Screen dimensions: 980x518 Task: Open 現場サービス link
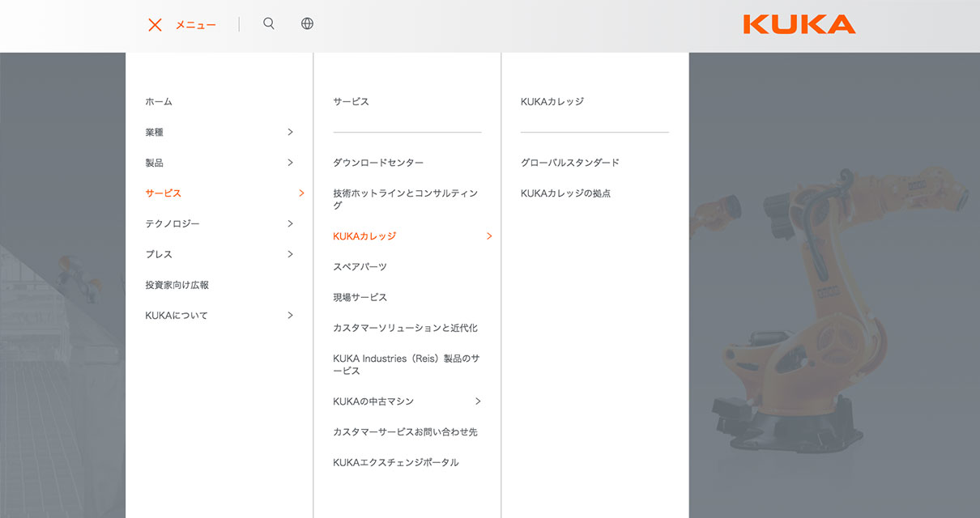pyautogui.click(x=360, y=298)
